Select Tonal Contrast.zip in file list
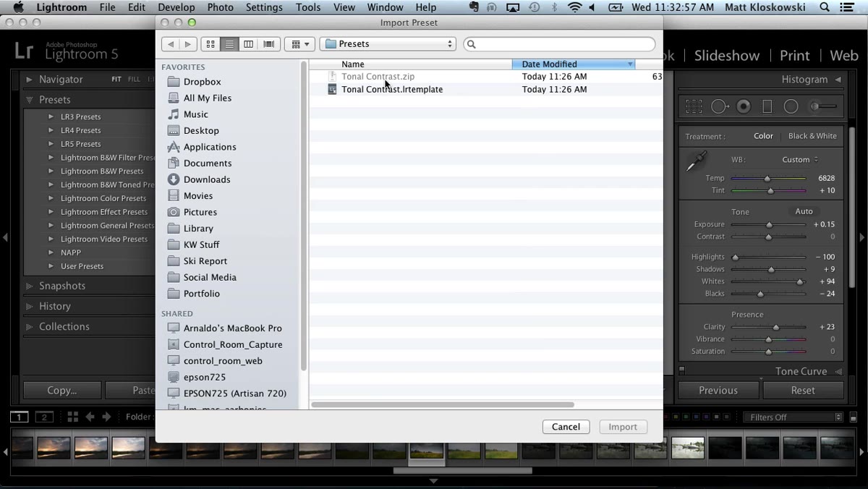Screen dimensions: 868x489 (378, 77)
